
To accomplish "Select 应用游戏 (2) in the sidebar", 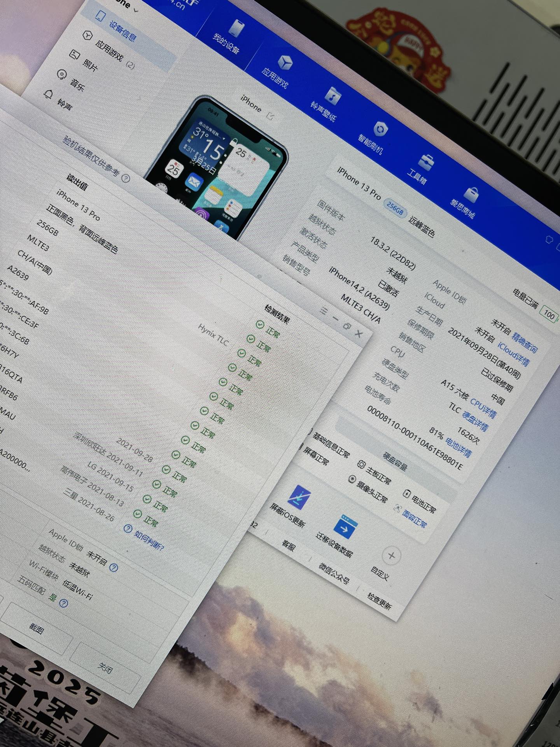I will pos(109,49).
